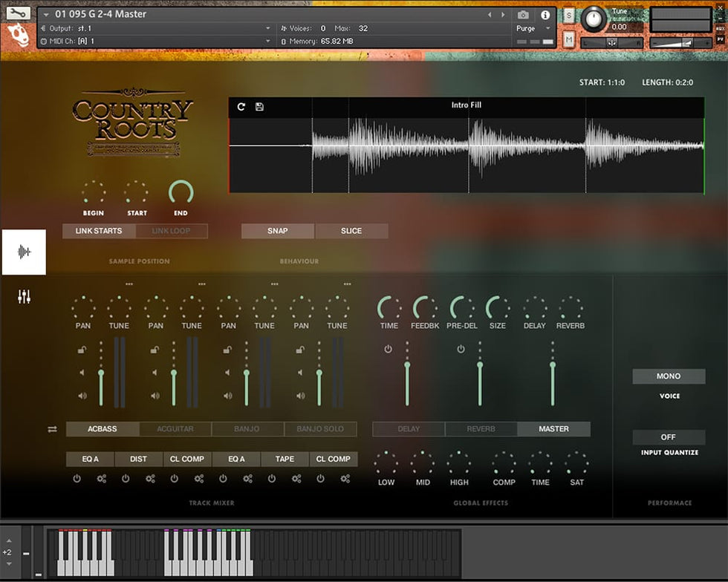
Task: Click the save icon above the waveform
Action: click(x=259, y=107)
